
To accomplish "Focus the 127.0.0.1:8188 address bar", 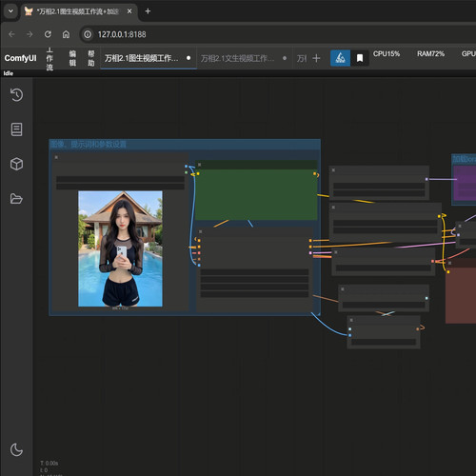I will coord(122,34).
